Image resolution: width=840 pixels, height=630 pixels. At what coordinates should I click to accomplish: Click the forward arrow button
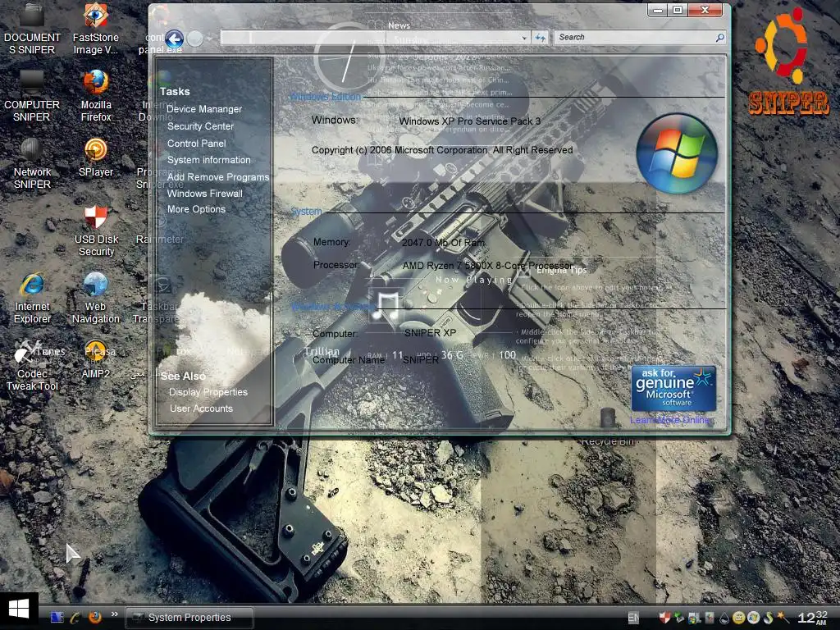tap(195, 39)
